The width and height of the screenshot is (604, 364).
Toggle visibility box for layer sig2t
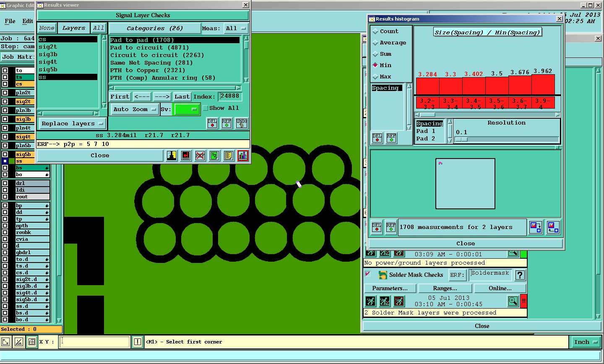(5, 101)
